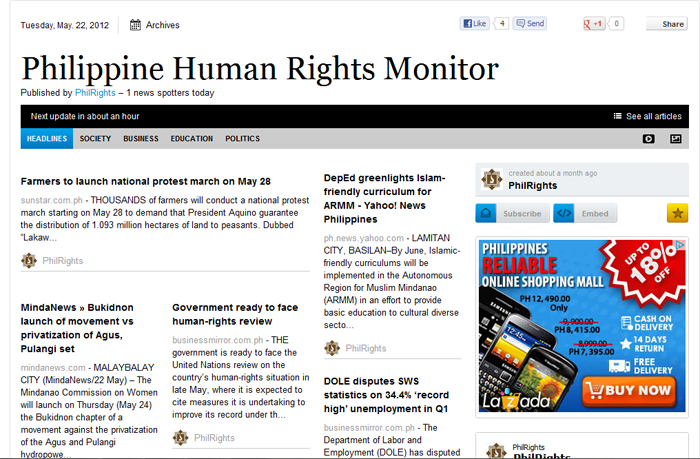Viewport: 700px width, 459px height.
Task: Go to the Education tab
Action: coord(191,139)
